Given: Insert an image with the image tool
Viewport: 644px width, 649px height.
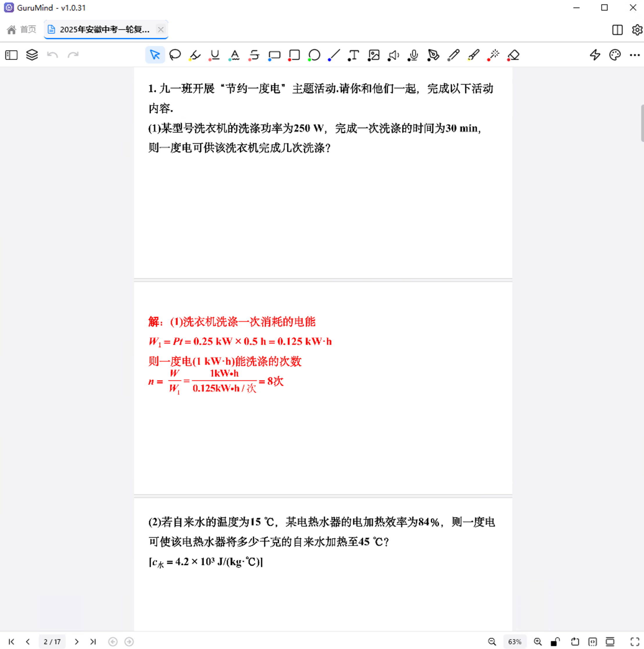Looking at the screenshot, I should pos(373,55).
